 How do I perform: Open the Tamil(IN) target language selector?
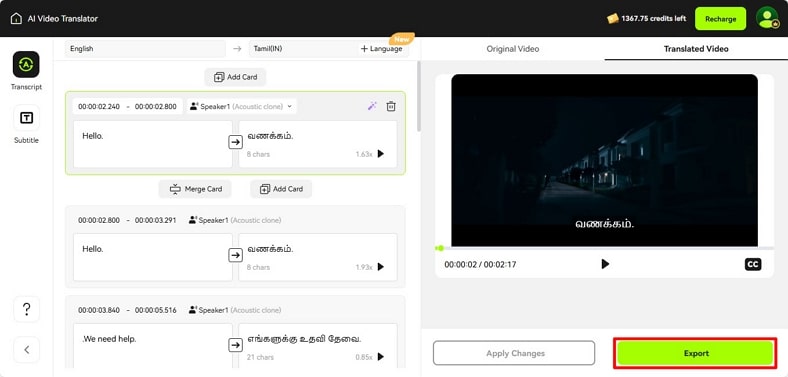click(303, 49)
